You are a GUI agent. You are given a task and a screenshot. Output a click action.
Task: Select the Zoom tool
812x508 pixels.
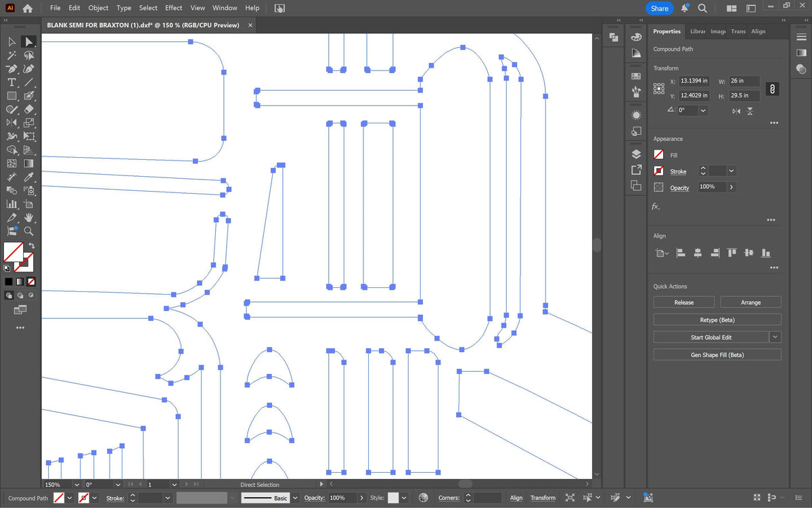pos(28,231)
